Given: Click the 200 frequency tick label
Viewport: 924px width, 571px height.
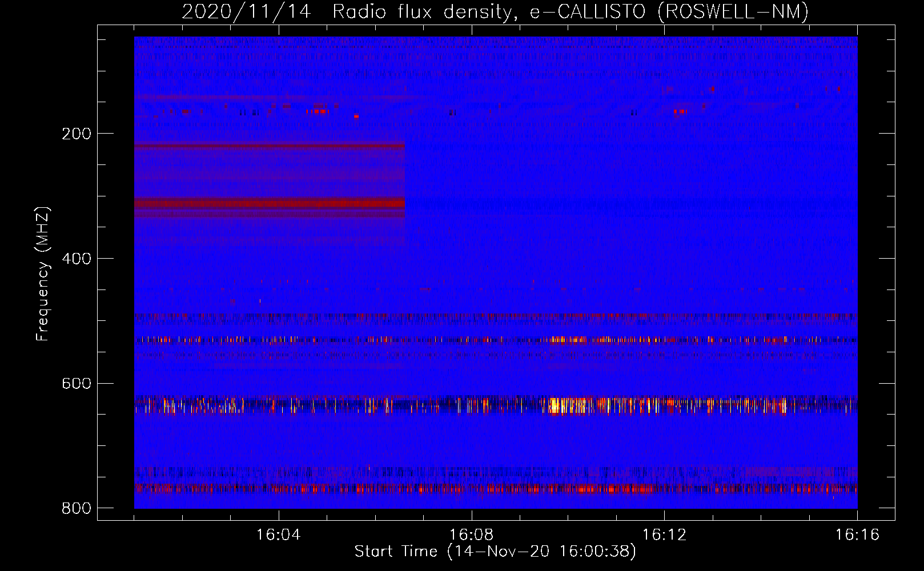Looking at the screenshot, I should click(x=77, y=134).
